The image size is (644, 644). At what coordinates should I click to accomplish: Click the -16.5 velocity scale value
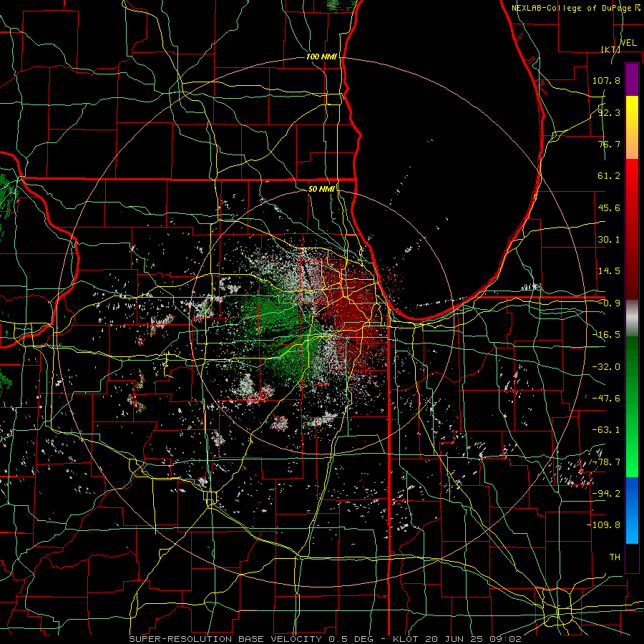pos(606,335)
